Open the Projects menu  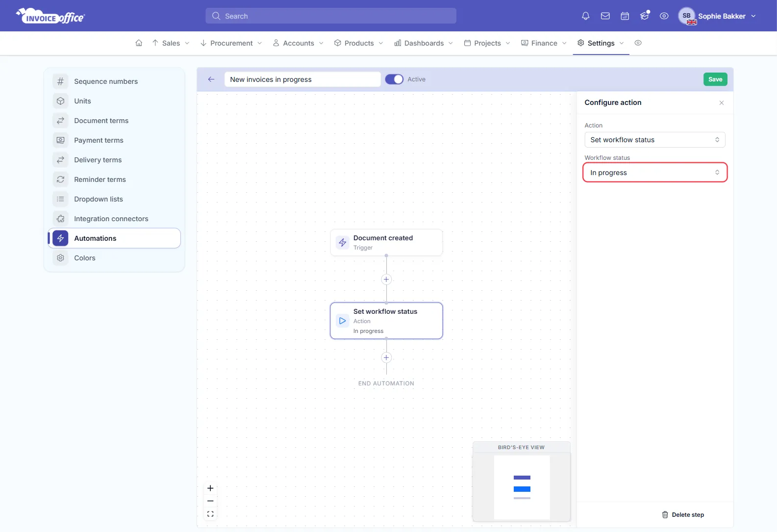[487, 43]
